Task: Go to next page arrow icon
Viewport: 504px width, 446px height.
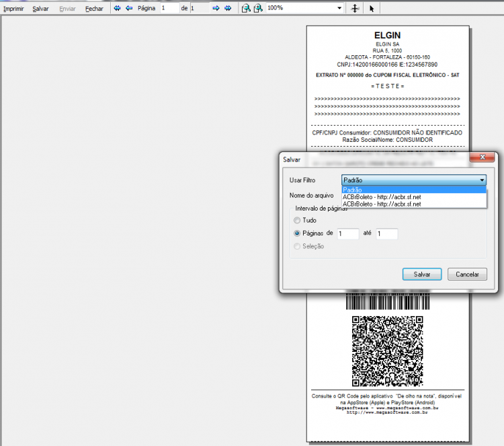Action: tap(216, 8)
